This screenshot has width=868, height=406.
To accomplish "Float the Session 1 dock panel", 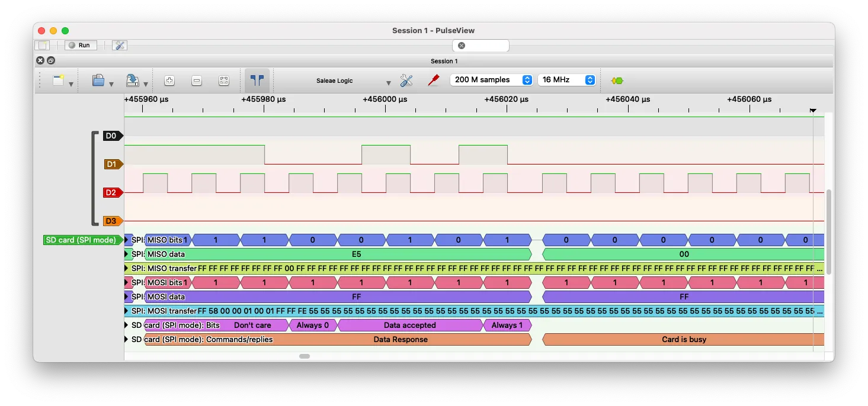I will (51, 60).
